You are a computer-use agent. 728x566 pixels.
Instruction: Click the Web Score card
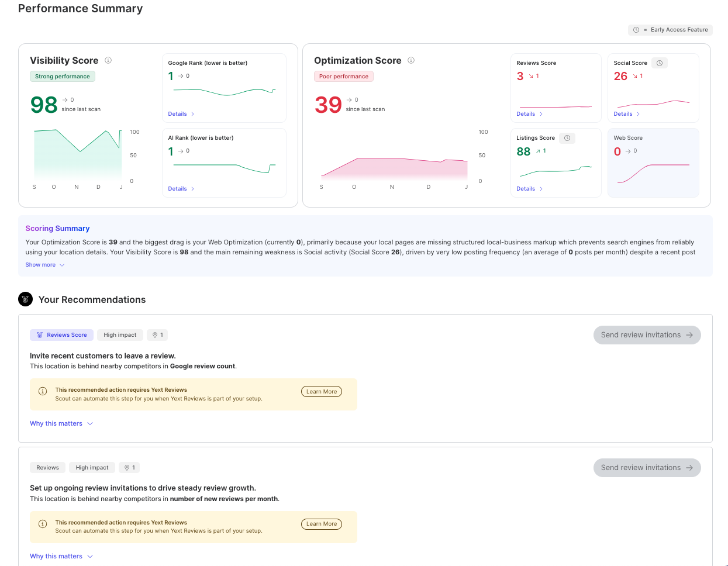653,163
